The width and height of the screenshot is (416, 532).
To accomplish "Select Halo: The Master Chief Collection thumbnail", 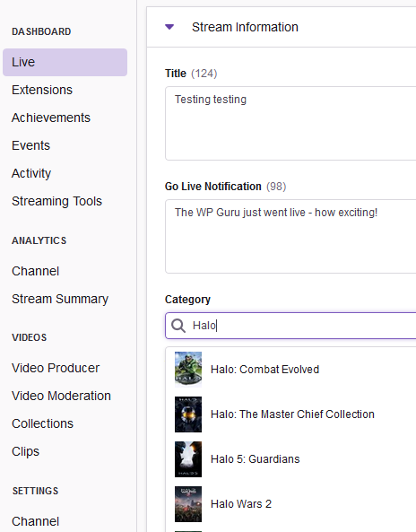I will [x=188, y=414].
